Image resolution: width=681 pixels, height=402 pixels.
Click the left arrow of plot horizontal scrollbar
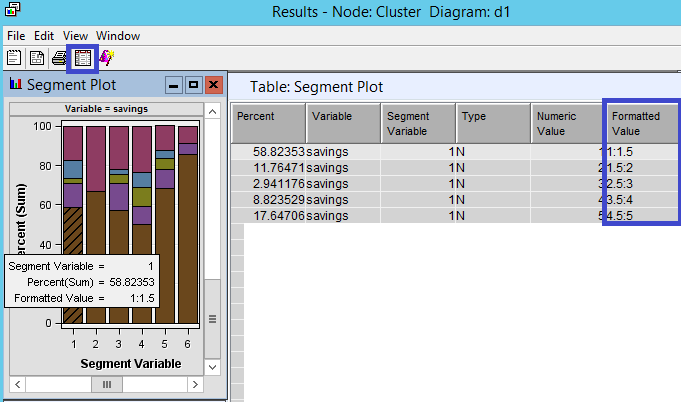point(17,384)
